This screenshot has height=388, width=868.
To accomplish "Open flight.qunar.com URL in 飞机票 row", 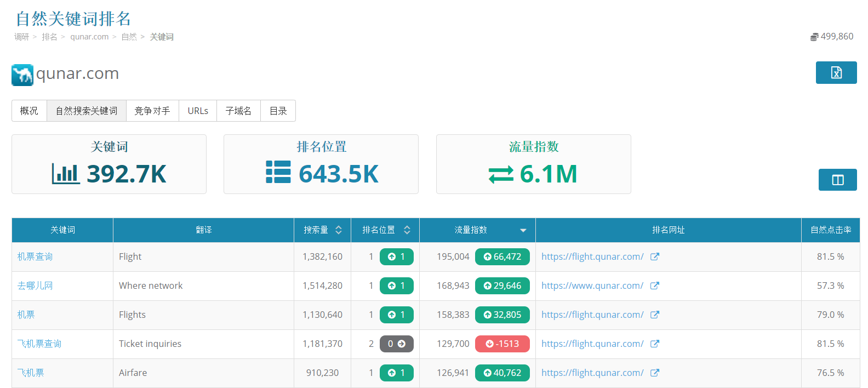I will (592, 373).
